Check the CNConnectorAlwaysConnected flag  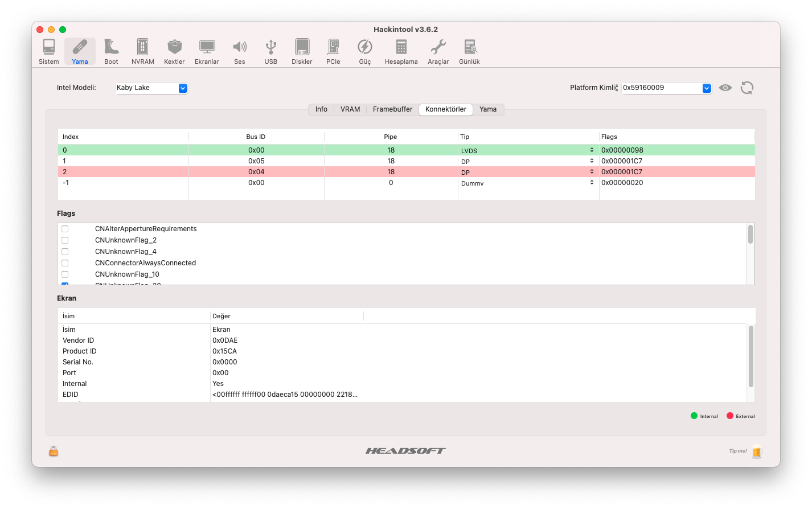65,263
